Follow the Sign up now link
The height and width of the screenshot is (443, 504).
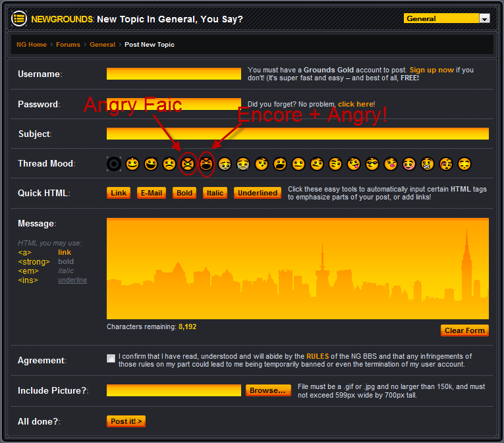[432, 70]
